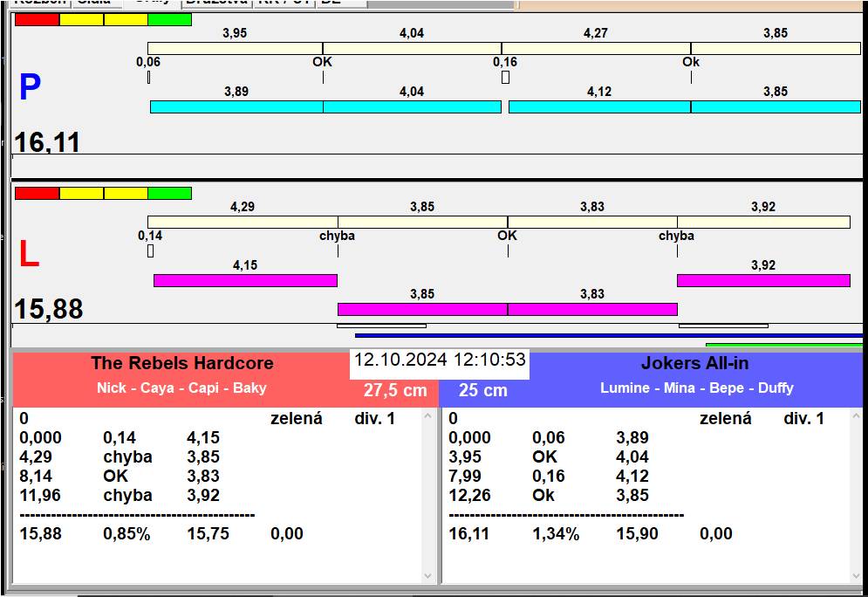Click the red start light in lane P
Image resolution: width=868 pixels, height=597 pixels.
pos(38,20)
